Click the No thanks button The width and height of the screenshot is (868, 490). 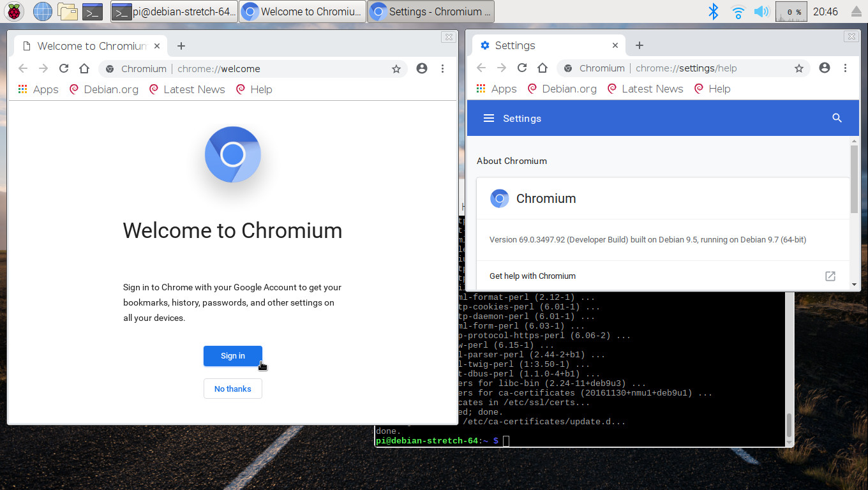tap(233, 389)
